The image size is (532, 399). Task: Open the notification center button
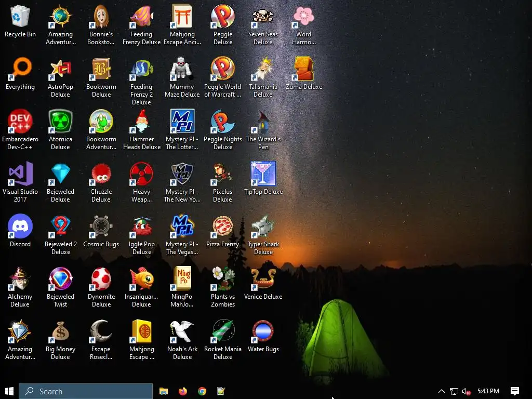515,391
